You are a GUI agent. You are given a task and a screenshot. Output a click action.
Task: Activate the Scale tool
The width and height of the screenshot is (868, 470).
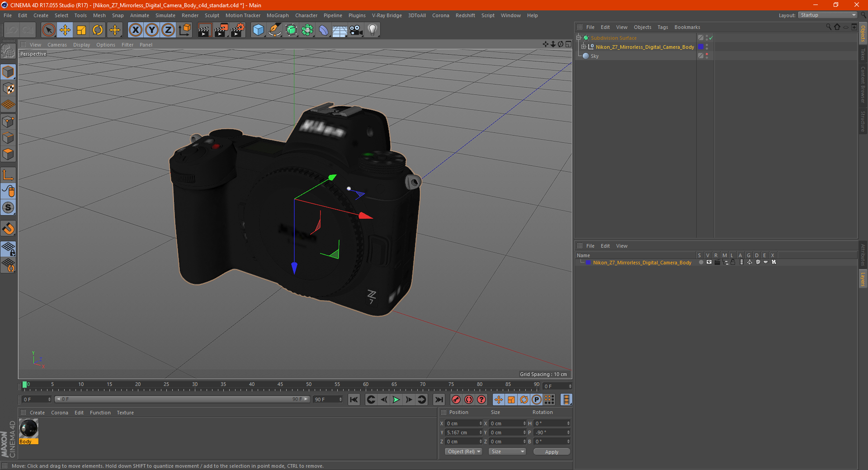coord(81,30)
